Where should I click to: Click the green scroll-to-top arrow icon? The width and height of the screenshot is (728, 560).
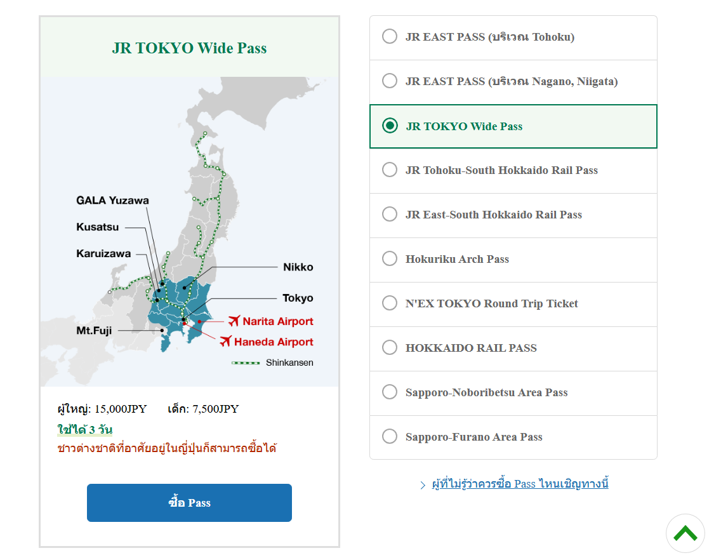click(685, 533)
